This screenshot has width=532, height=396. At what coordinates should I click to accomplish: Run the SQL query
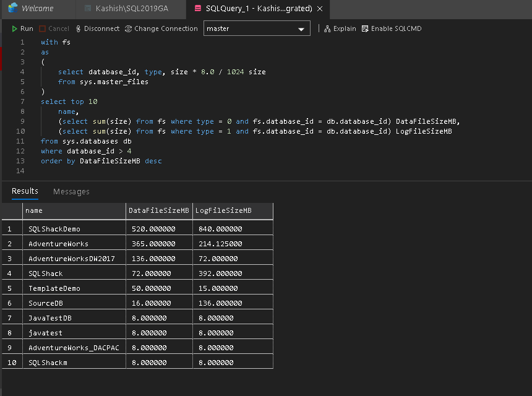click(22, 28)
